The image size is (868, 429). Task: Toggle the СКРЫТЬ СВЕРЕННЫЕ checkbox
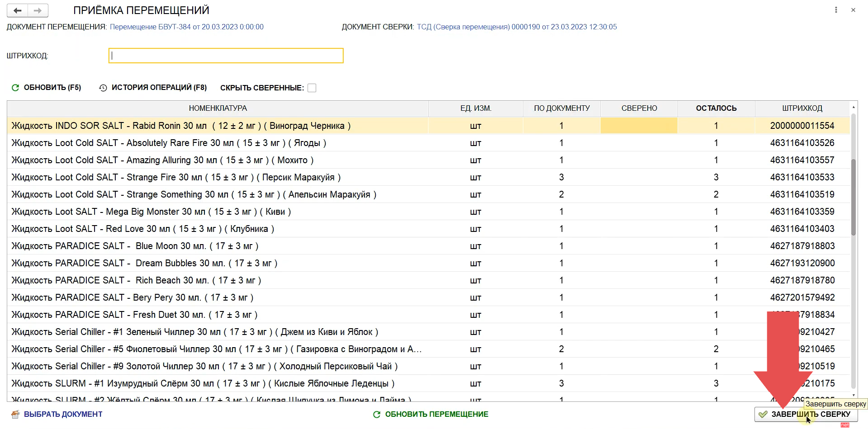(x=312, y=88)
